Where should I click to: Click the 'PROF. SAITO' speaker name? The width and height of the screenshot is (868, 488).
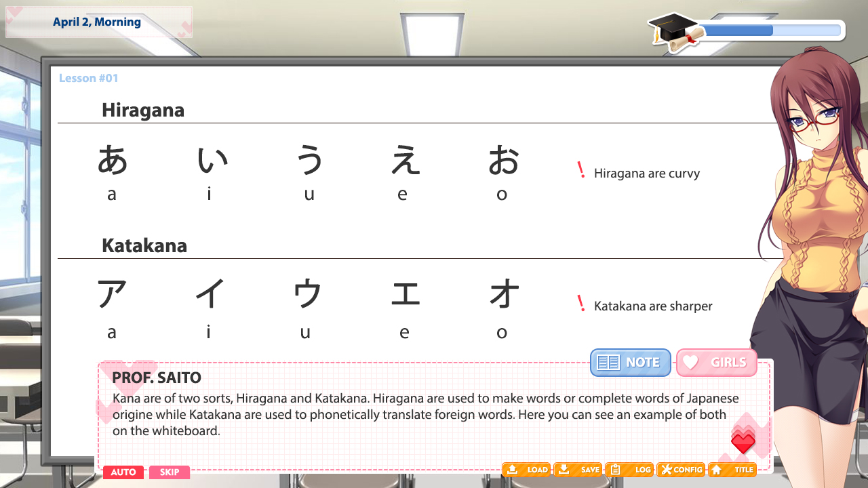157,378
